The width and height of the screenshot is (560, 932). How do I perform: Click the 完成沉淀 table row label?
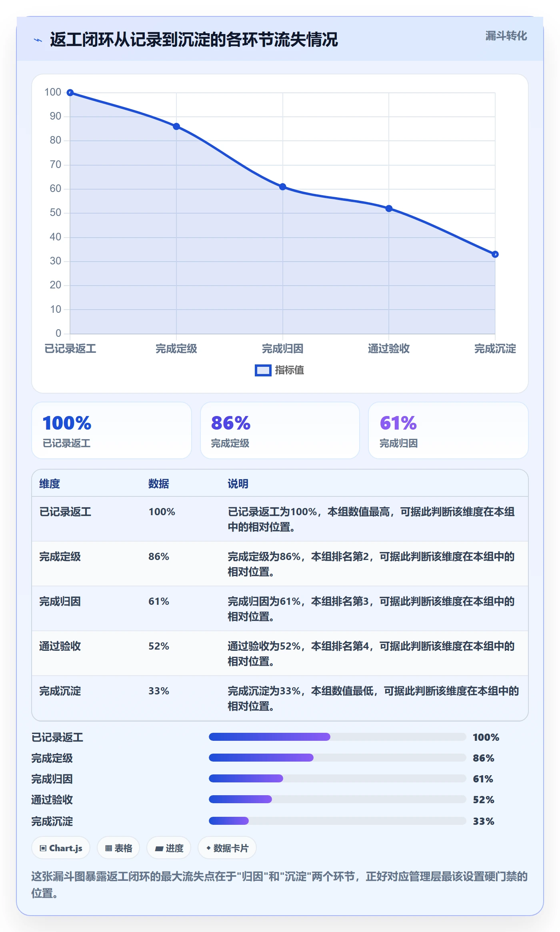click(60, 691)
